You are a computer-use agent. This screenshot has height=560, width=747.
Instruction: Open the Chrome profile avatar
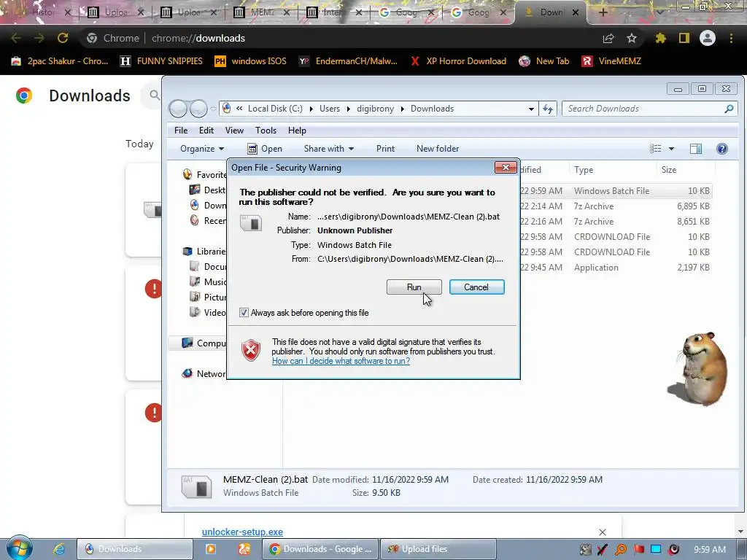point(708,38)
